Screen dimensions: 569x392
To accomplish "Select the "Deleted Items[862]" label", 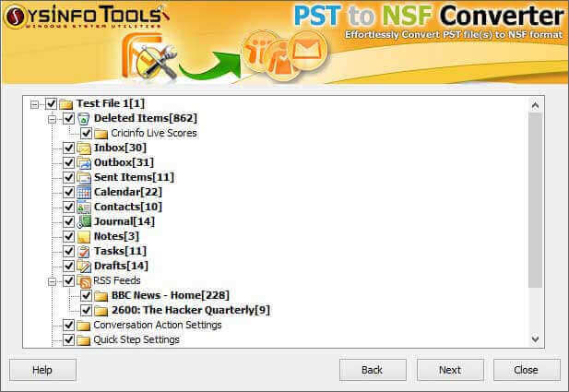I will point(146,118).
